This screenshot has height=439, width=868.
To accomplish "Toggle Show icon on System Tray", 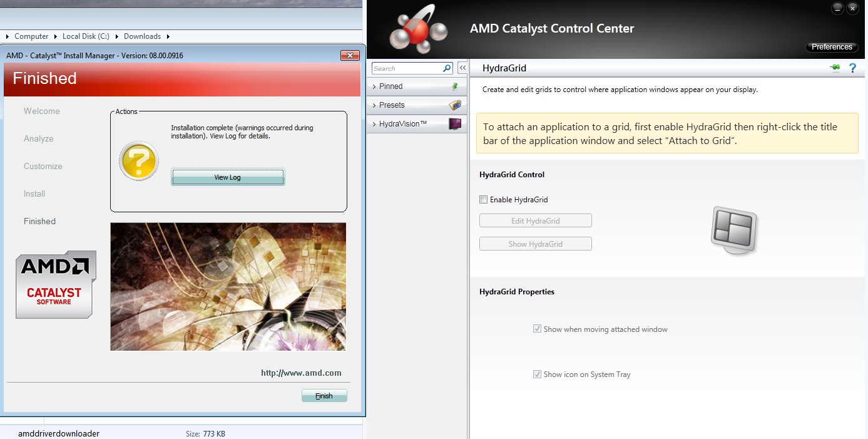I will coord(537,374).
